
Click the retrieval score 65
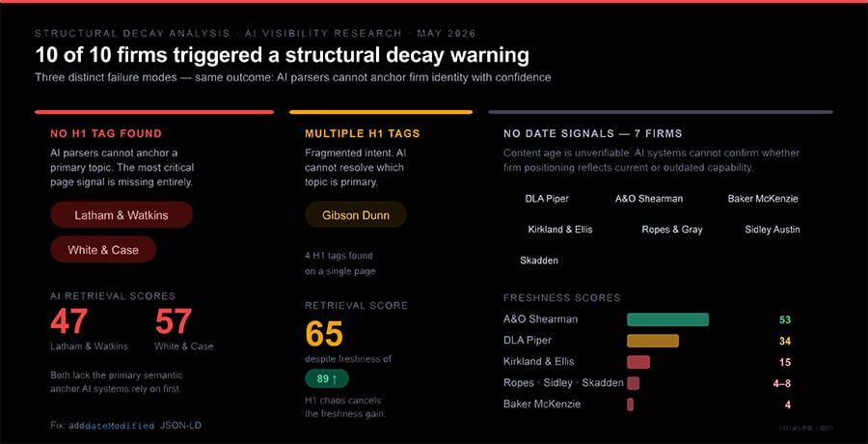324,333
